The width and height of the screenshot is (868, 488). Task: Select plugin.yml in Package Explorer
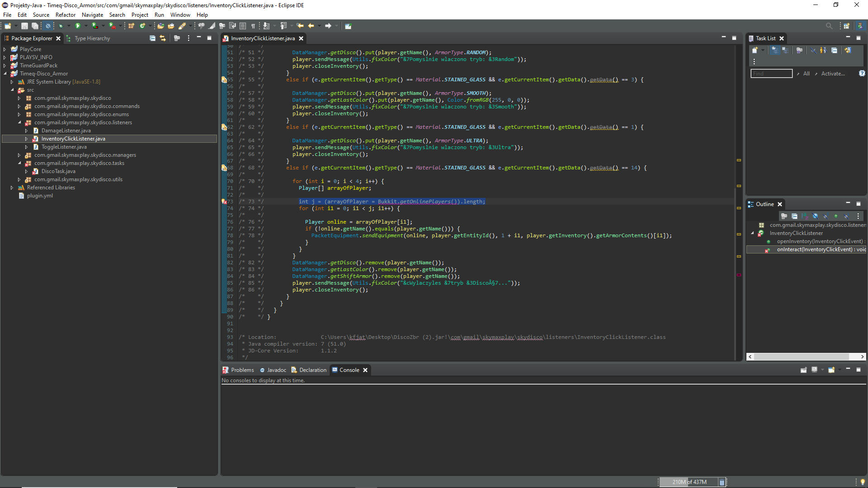[40, 196]
